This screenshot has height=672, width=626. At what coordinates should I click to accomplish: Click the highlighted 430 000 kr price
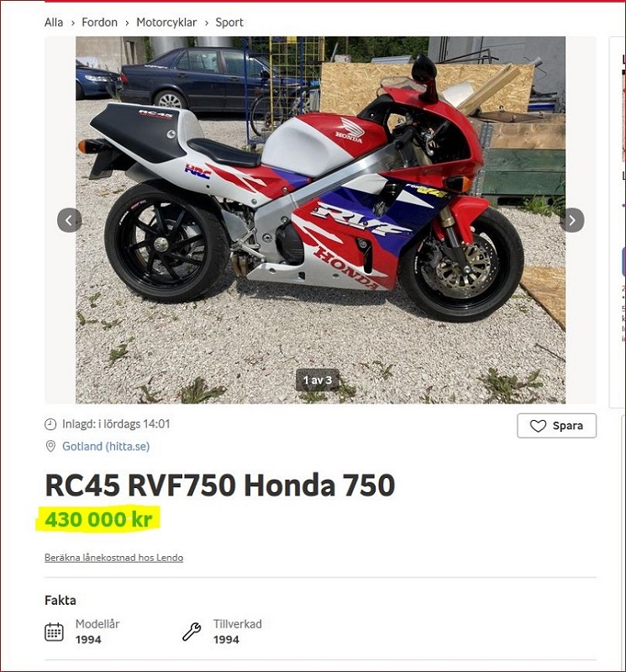(x=98, y=519)
